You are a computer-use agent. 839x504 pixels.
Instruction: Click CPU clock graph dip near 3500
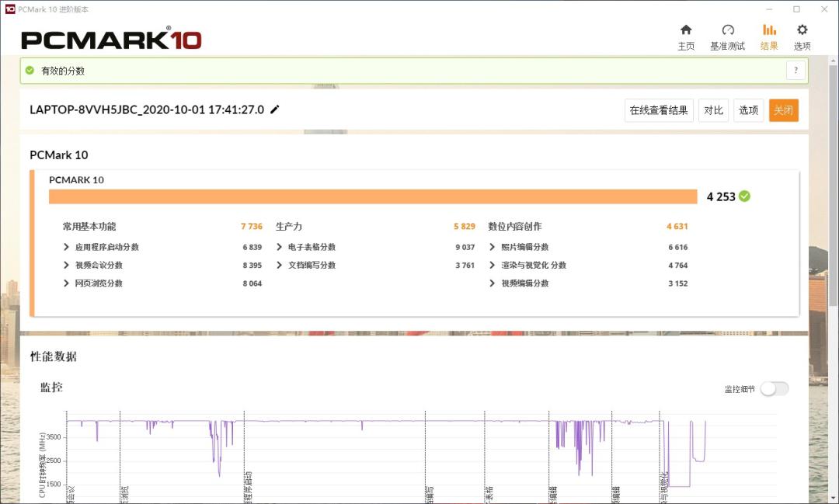click(x=97, y=431)
